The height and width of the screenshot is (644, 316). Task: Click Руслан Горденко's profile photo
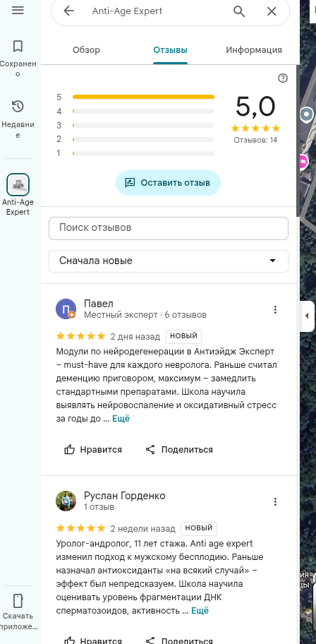66,501
